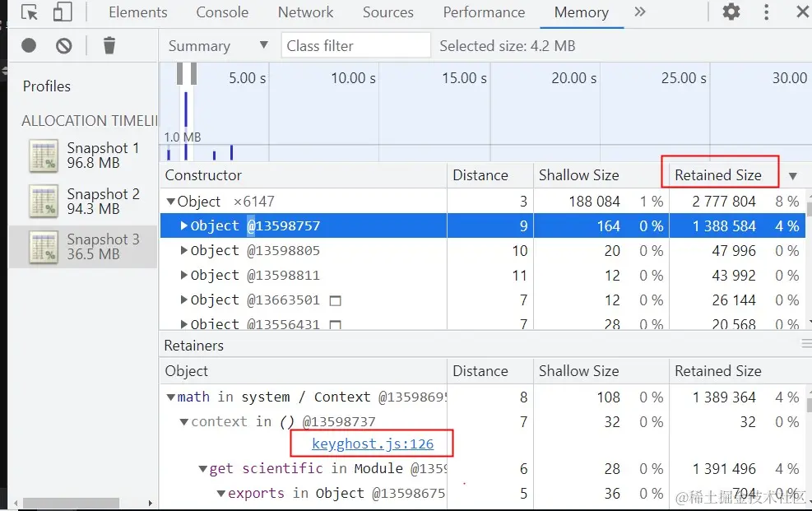Click the 10.00 s timeline marker
This screenshot has width=812, height=511.
353,78
